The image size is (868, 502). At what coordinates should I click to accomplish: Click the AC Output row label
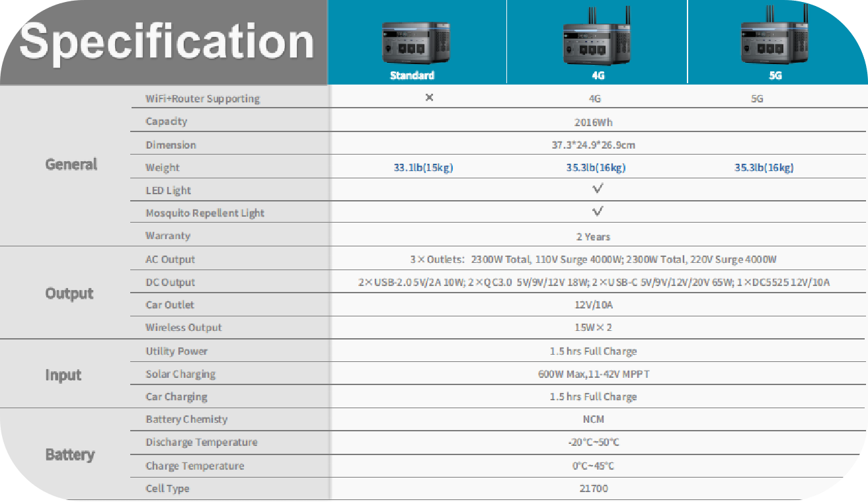pos(170,260)
